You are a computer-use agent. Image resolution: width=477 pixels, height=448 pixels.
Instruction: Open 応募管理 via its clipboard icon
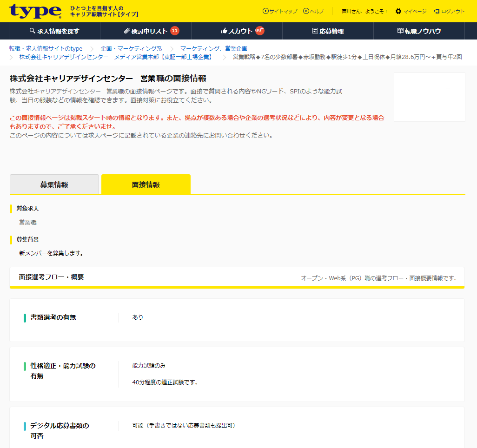pyautogui.click(x=316, y=31)
